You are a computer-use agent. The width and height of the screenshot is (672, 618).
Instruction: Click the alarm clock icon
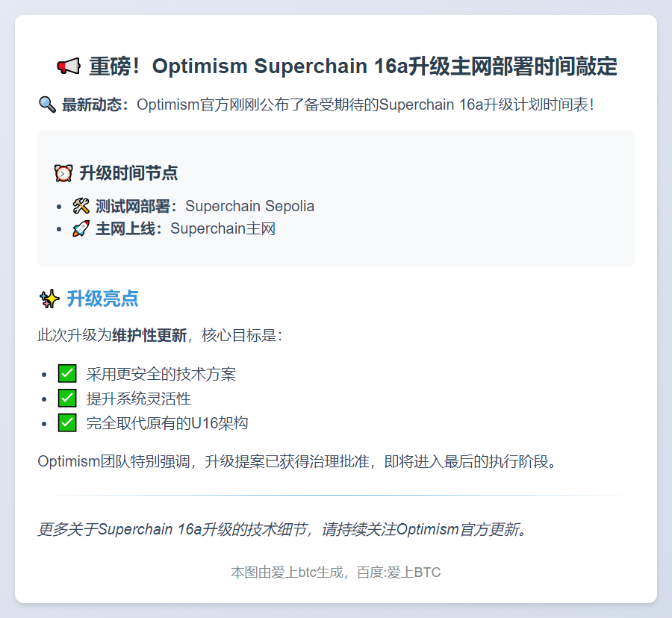[x=63, y=173]
